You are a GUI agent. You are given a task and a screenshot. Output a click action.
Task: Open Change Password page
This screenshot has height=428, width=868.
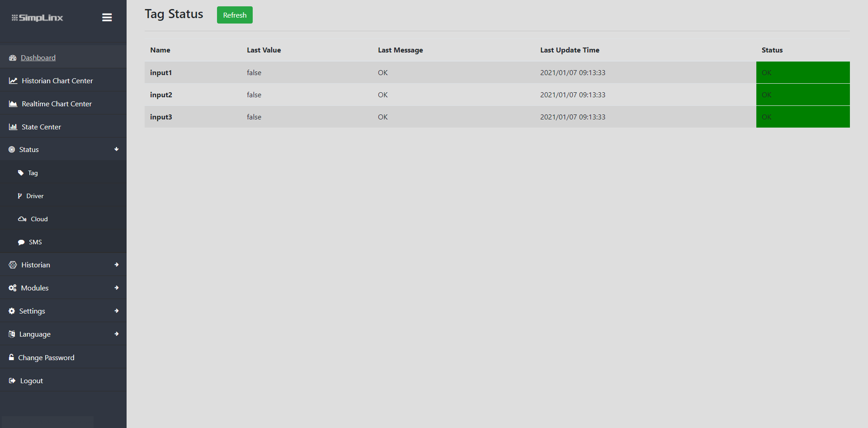(x=46, y=357)
